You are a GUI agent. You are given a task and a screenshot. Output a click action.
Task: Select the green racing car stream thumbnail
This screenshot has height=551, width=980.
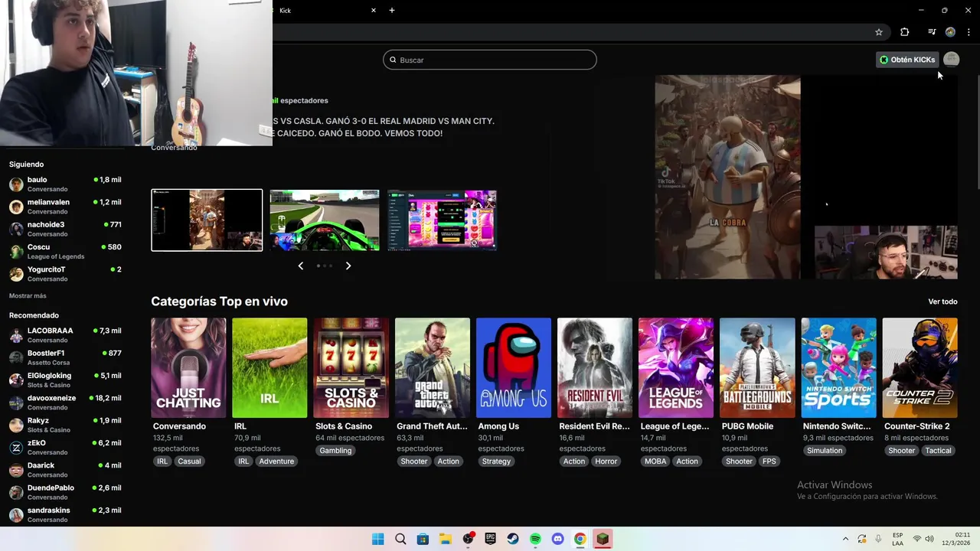click(x=325, y=220)
